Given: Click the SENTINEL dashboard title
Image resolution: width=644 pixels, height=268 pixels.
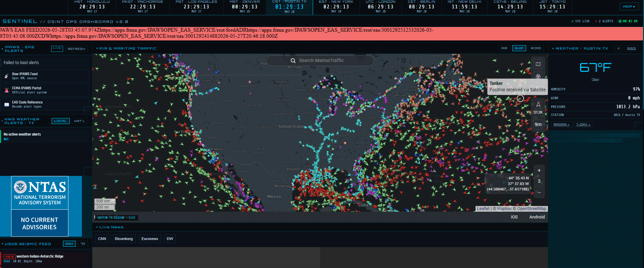Looking at the screenshot, I should coord(20,21).
